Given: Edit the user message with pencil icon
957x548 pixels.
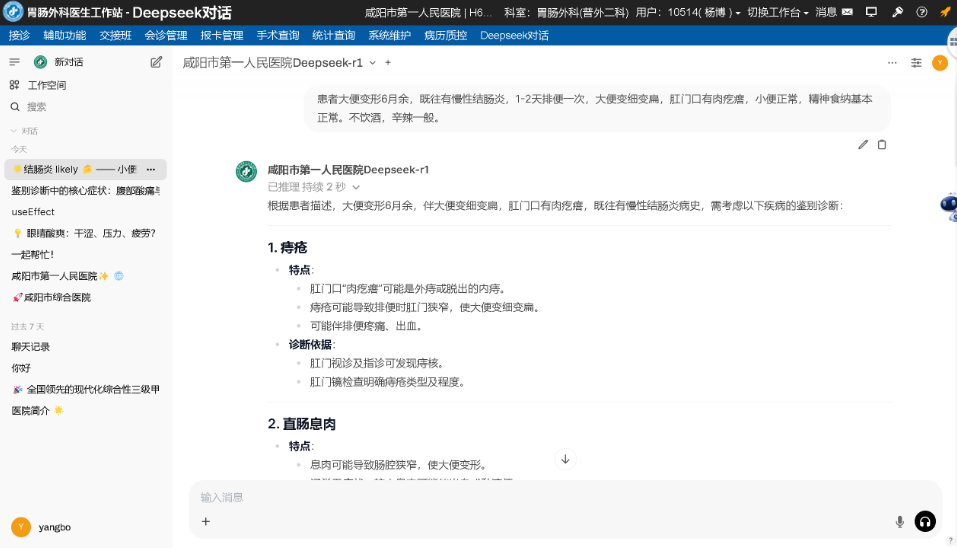Looking at the screenshot, I should [x=863, y=145].
